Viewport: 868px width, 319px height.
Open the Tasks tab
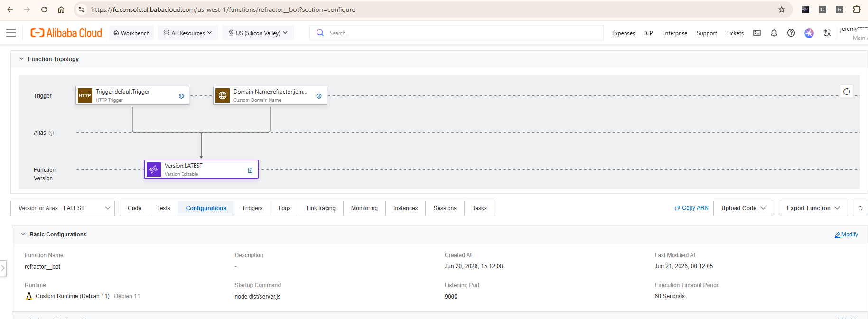pyautogui.click(x=479, y=208)
